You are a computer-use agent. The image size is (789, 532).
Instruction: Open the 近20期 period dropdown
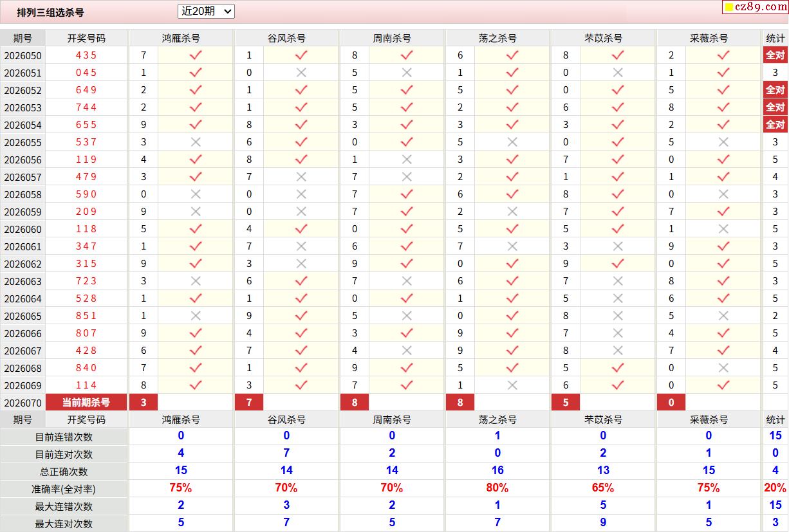point(206,11)
